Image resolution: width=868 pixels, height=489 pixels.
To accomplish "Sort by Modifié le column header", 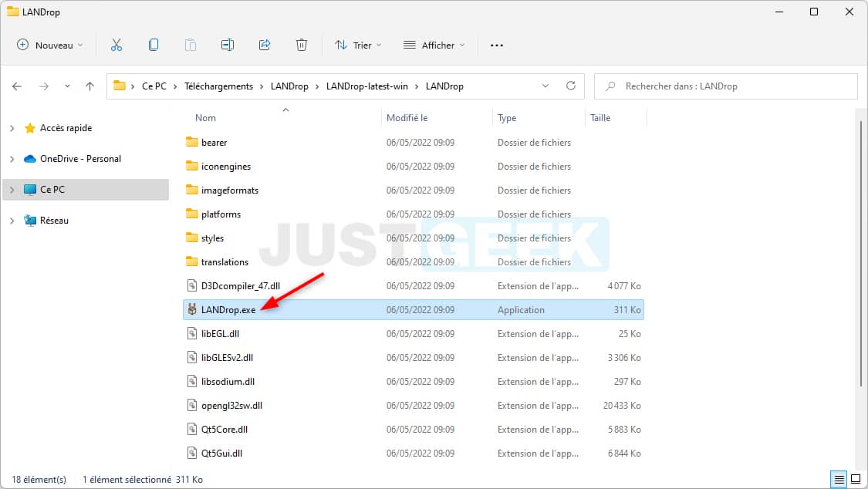I will (x=407, y=118).
